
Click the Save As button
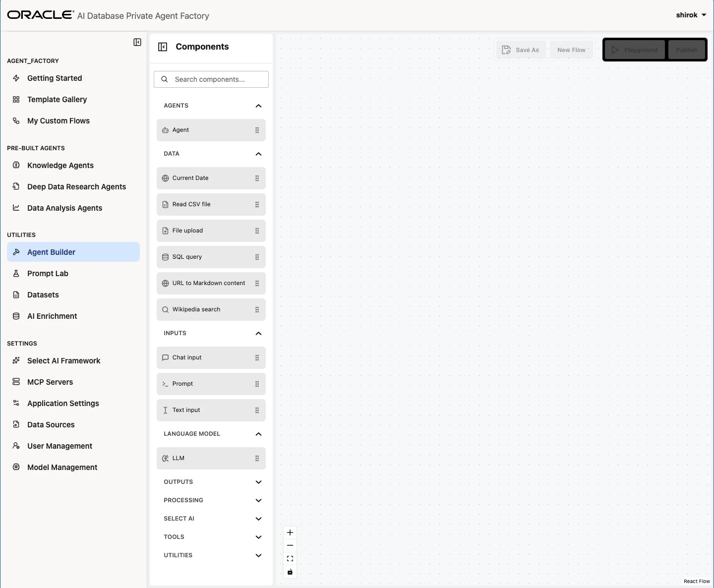[x=521, y=50]
